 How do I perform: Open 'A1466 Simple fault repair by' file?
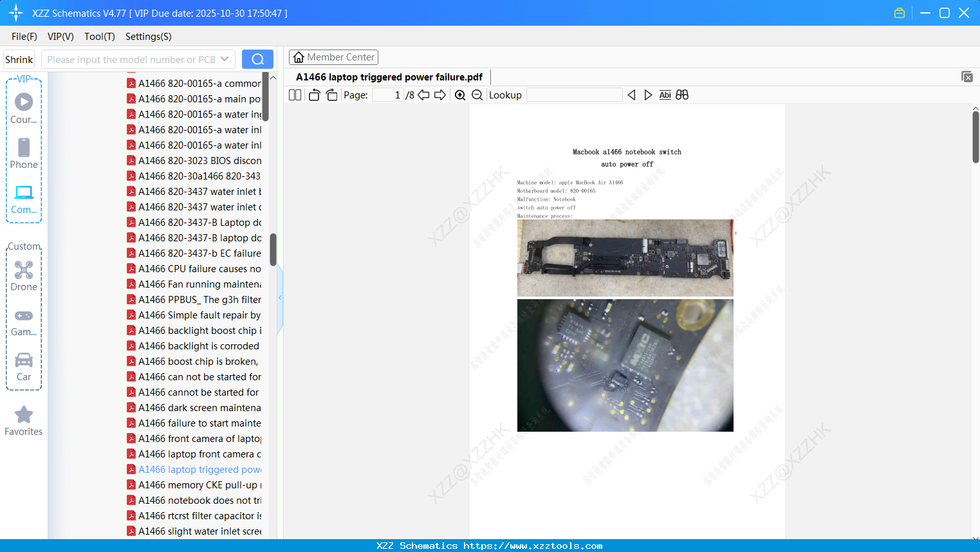click(194, 315)
